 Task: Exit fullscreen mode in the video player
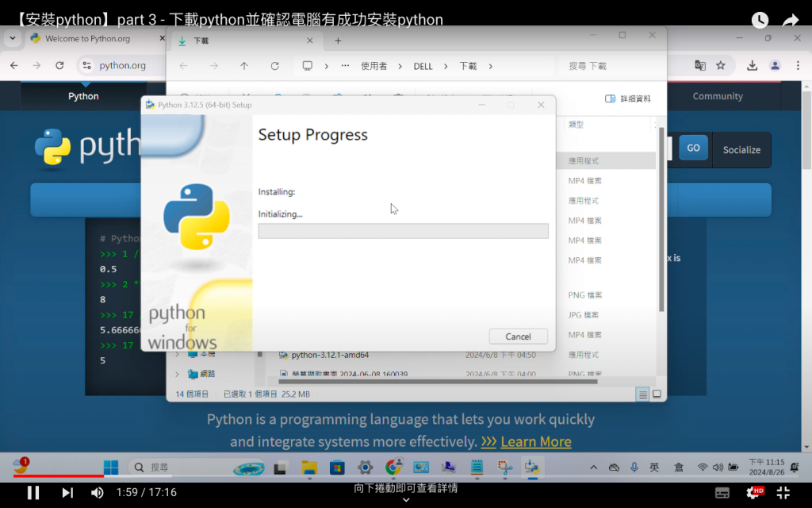pyautogui.click(x=783, y=492)
